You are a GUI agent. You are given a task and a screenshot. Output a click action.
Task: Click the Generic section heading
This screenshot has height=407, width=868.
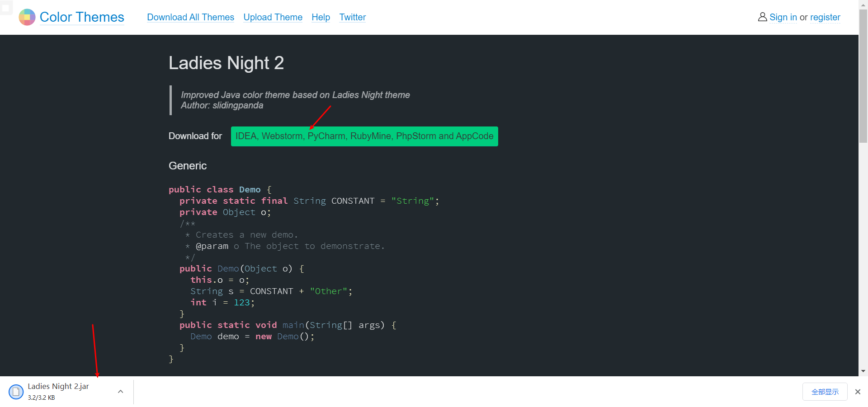click(x=188, y=166)
